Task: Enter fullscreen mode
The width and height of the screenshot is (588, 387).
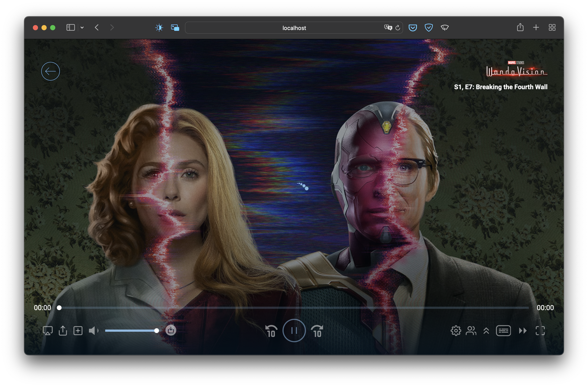Action: 540,330
